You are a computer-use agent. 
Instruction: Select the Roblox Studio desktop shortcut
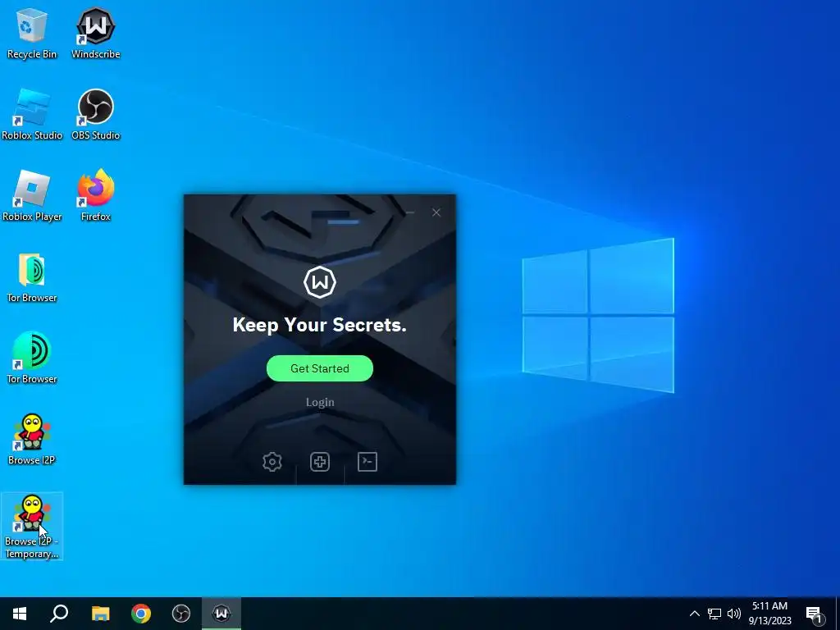point(32,115)
